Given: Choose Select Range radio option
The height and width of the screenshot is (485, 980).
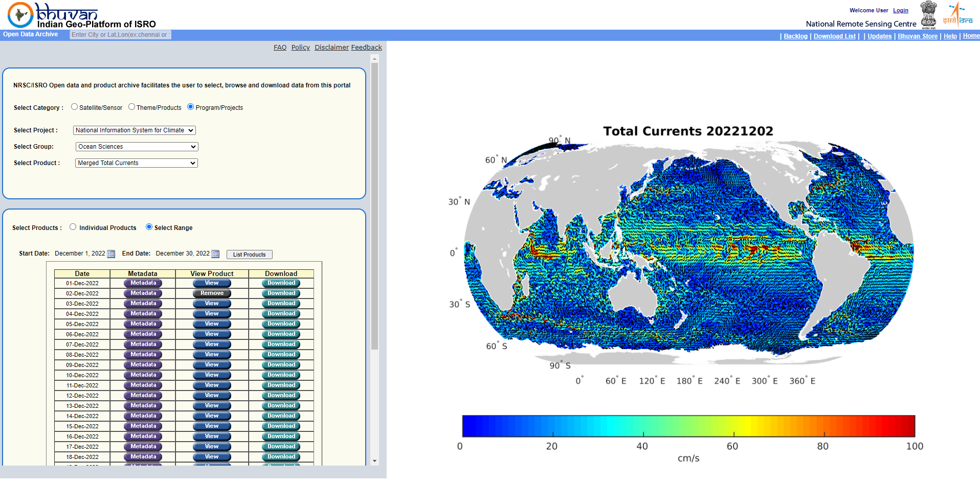Looking at the screenshot, I should pos(149,227).
